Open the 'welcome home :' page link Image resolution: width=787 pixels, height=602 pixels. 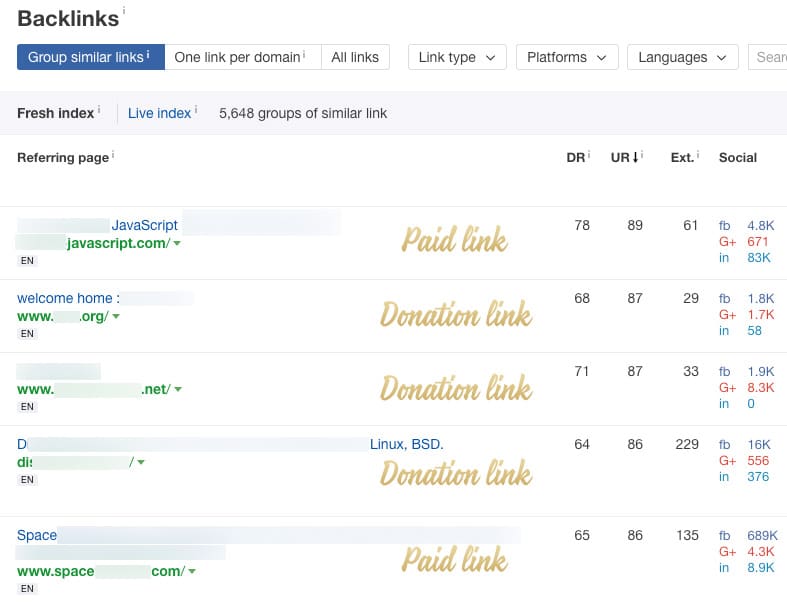[x=68, y=298]
